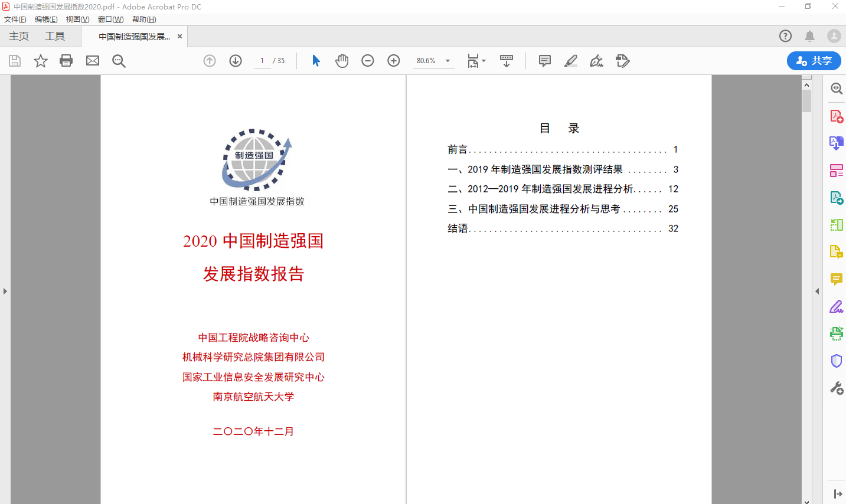Click the scrolling mode keyboard-arrow icon
846x504 pixels.
coord(507,61)
